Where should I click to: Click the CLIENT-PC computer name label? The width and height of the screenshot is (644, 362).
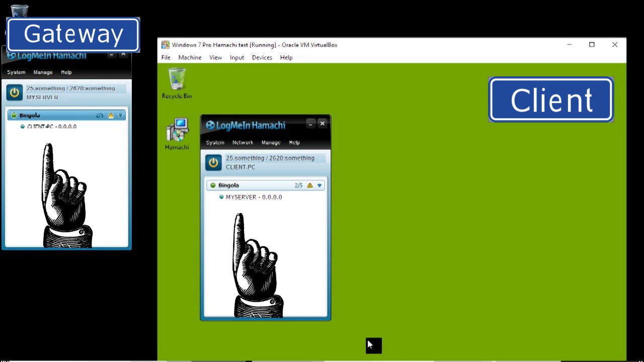pos(240,167)
